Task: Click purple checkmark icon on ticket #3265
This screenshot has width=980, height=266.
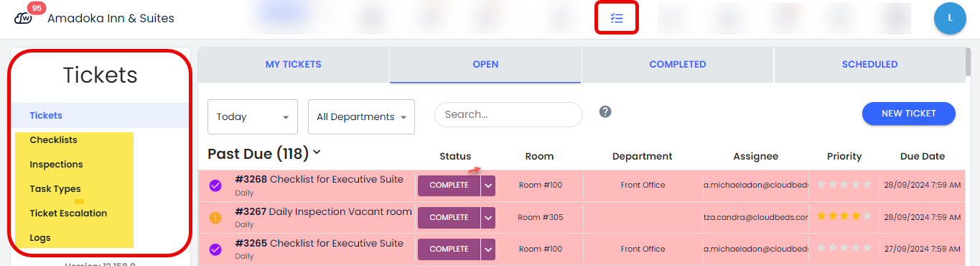Action: point(215,249)
